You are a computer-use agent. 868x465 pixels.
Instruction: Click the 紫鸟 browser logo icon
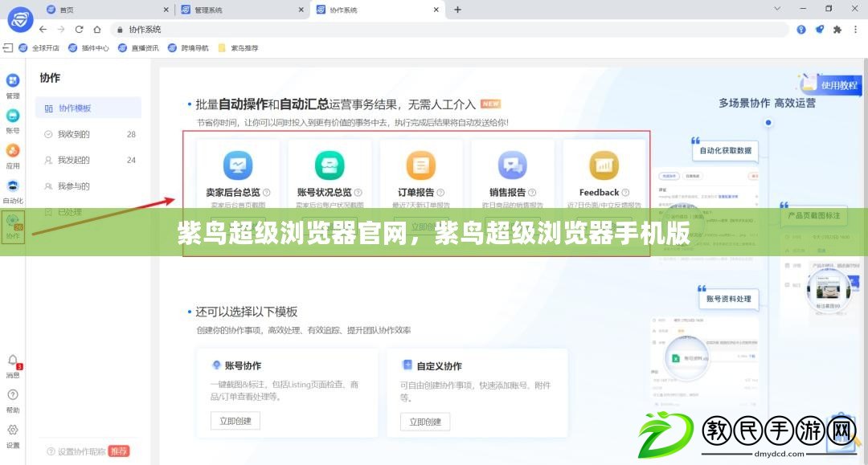(20, 20)
